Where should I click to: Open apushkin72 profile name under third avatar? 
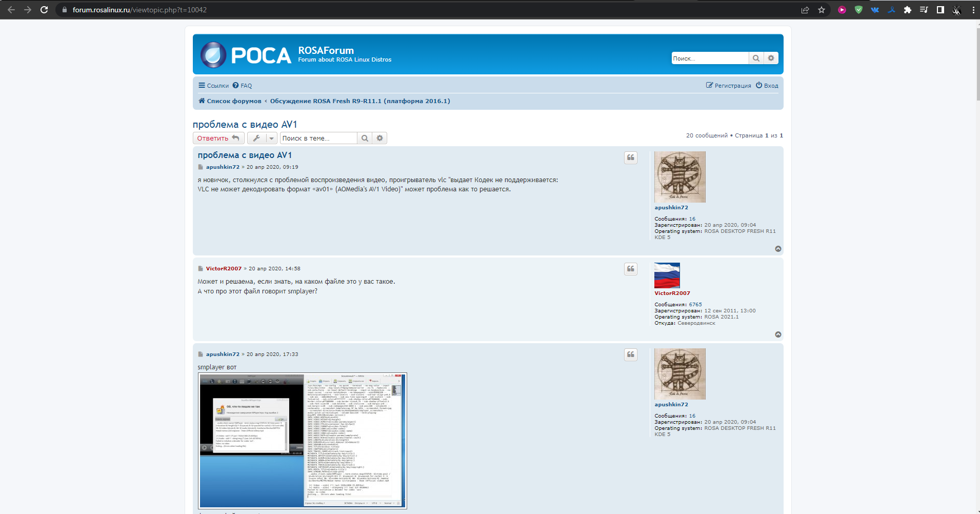click(671, 405)
